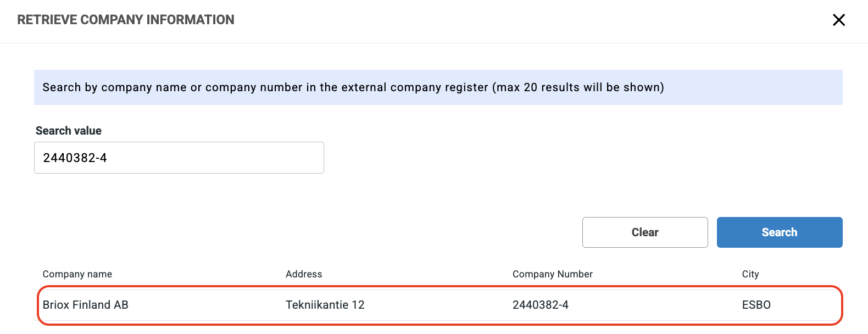Click the Company Number column header

coord(552,274)
